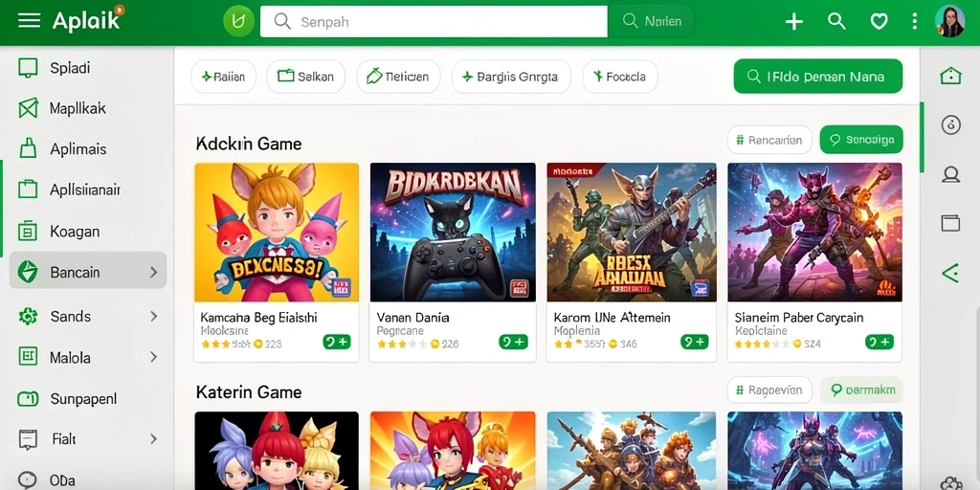Open the Vanan Dania game thumbnail
Image resolution: width=980 pixels, height=490 pixels.
(453, 233)
